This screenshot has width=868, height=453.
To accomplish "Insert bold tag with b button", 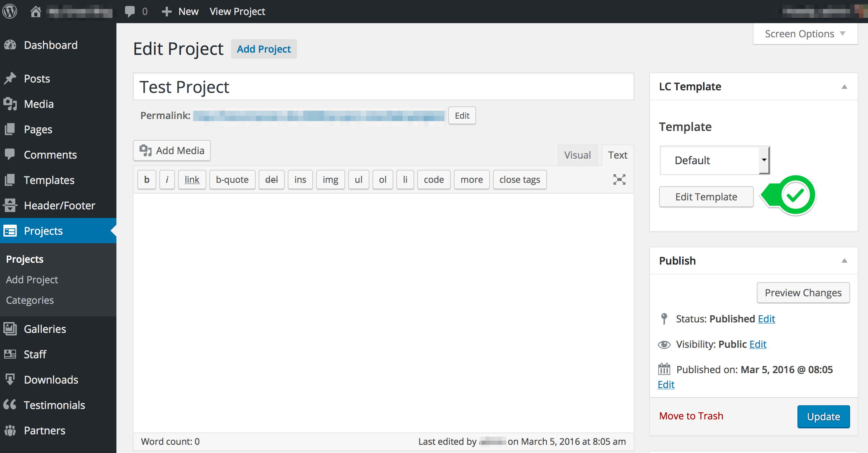I will (x=147, y=179).
